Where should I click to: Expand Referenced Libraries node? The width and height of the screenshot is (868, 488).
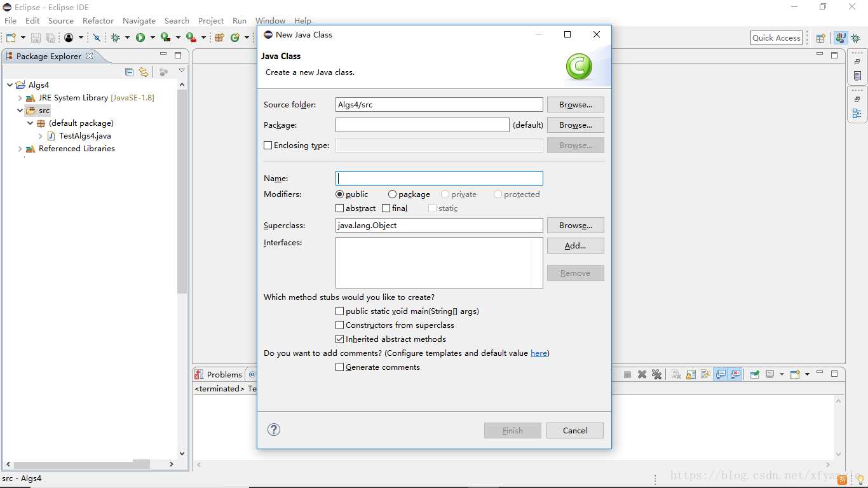(20, 149)
